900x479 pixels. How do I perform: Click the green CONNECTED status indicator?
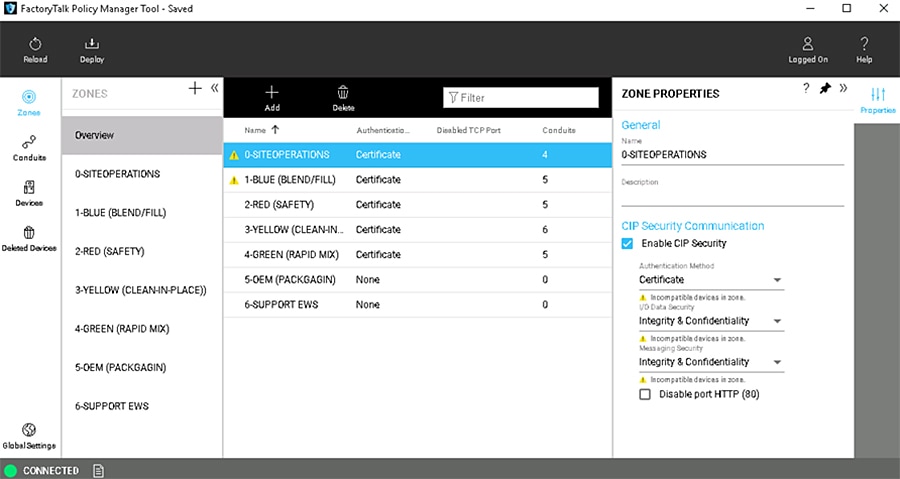pos(10,470)
